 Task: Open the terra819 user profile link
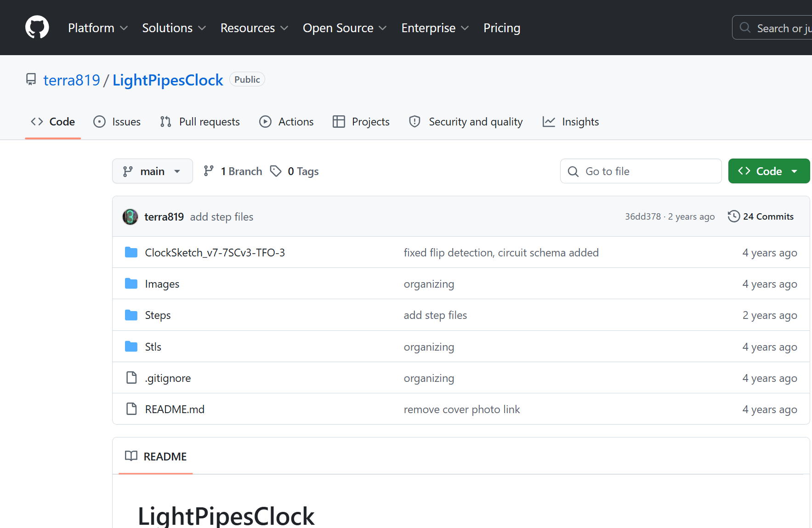click(x=72, y=80)
